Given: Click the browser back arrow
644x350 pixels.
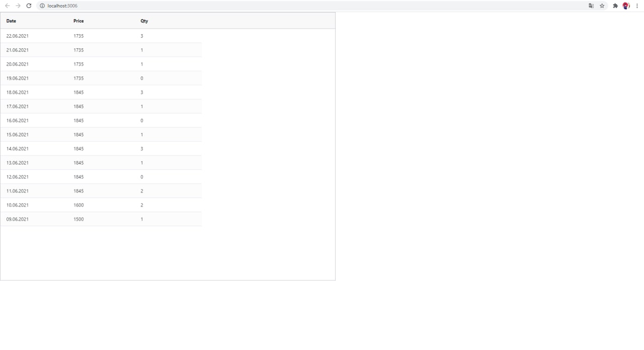Looking at the screenshot, I should click(x=7, y=6).
